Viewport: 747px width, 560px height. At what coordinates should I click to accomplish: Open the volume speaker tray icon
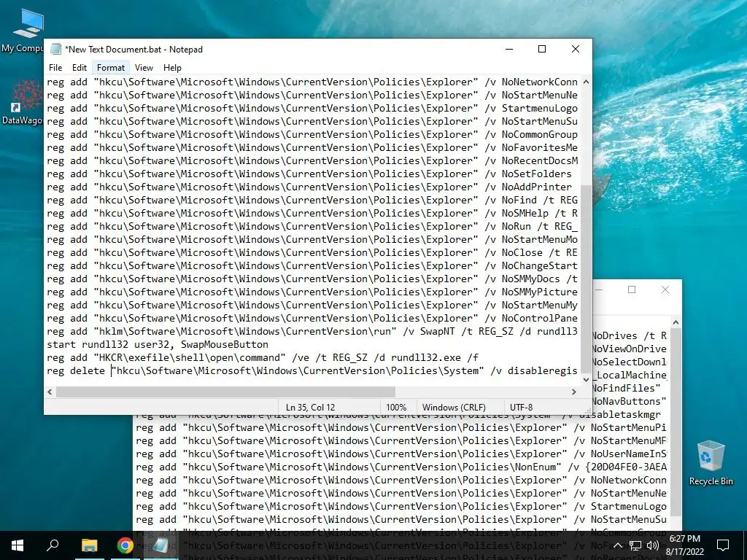coord(653,545)
